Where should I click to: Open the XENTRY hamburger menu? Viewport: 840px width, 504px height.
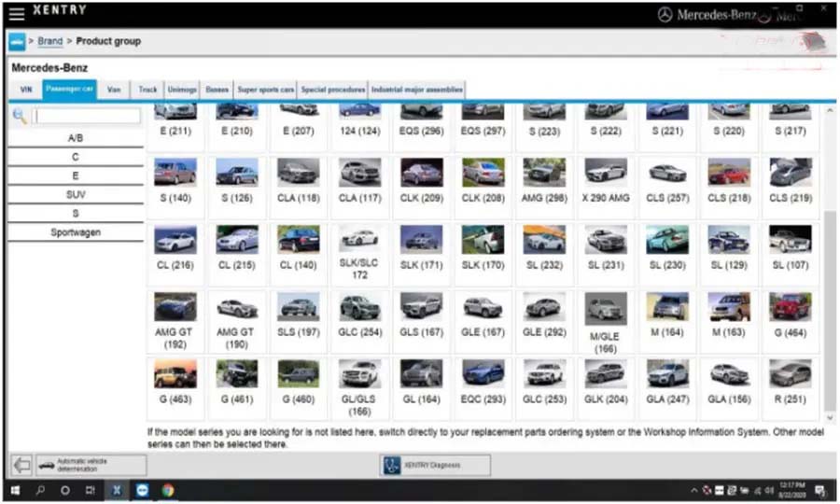pyautogui.click(x=16, y=13)
